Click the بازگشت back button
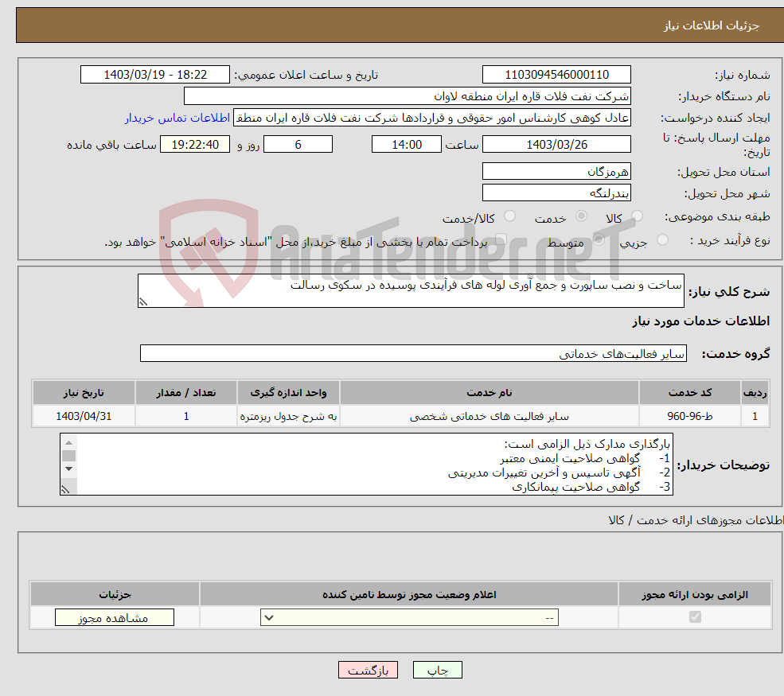The height and width of the screenshot is (696, 784). (368, 670)
